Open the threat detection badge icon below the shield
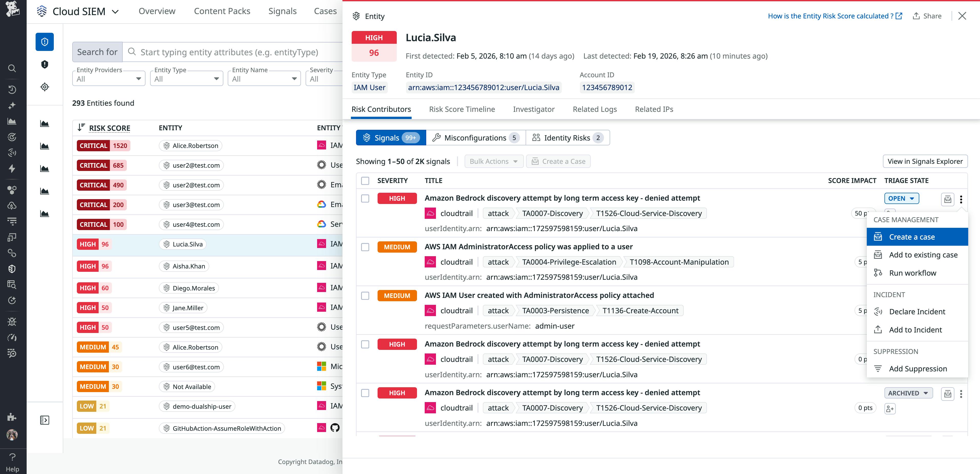Image resolution: width=980 pixels, height=474 pixels. (45, 64)
